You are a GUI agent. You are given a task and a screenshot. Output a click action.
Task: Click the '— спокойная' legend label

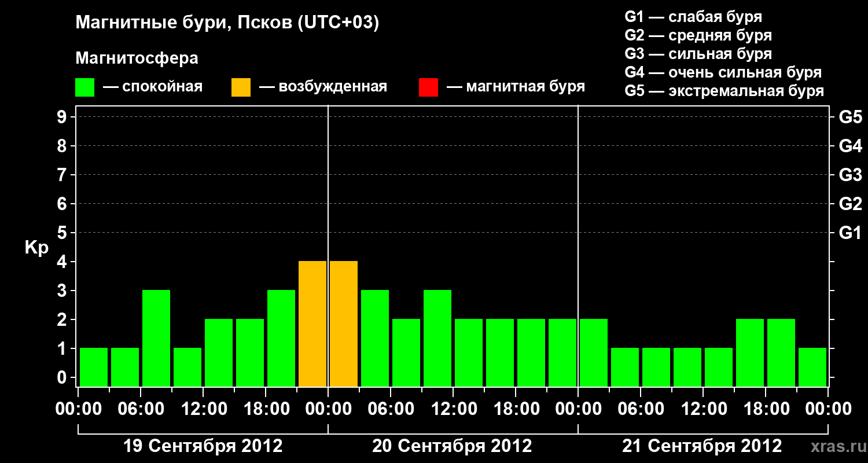(153, 87)
